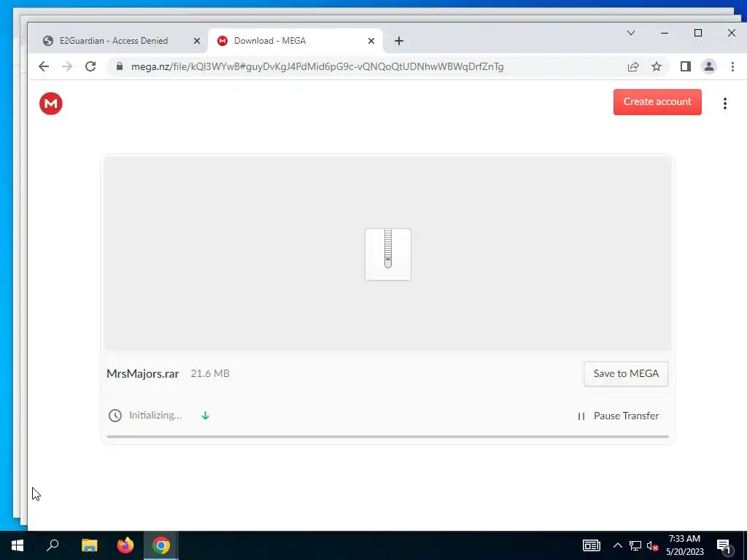
Task: Click the mega.nz URL address bar
Action: click(317, 66)
